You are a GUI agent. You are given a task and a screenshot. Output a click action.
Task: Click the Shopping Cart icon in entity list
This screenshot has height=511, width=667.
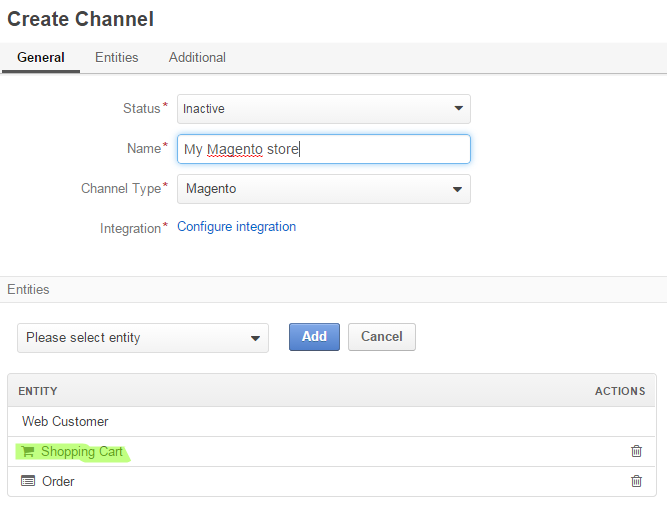[x=28, y=451]
